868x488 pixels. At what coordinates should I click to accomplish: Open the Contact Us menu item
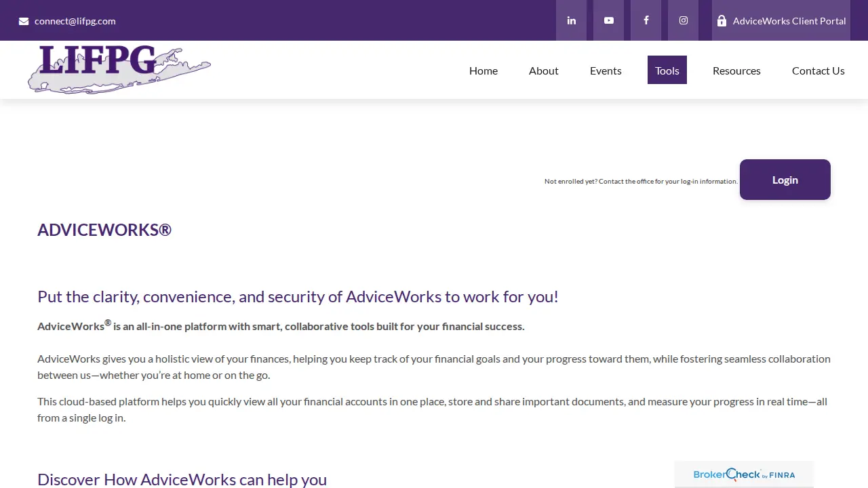tap(818, 70)
